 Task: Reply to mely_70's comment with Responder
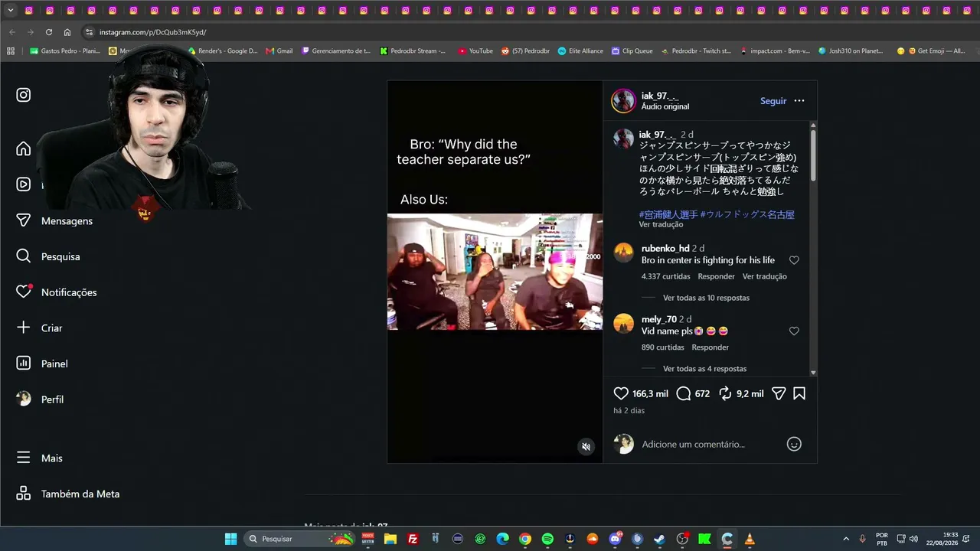pyautogui.click(x=710, y=347)
